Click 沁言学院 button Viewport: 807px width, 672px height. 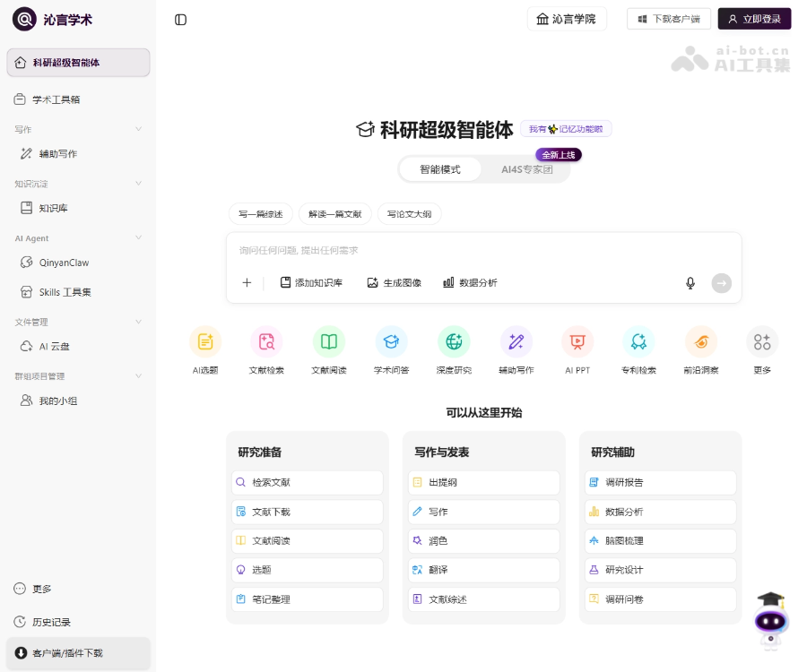click(x=567, y=19)
